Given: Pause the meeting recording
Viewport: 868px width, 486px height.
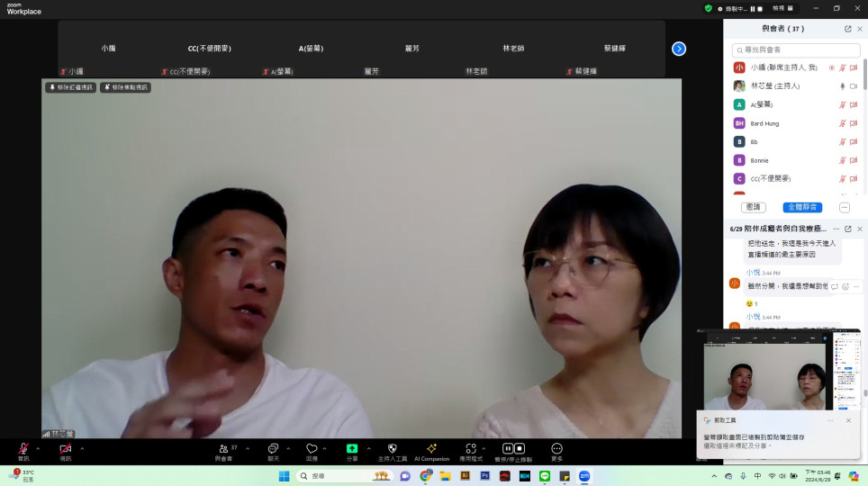Looking at the screenshot, I should pos(508,448).
